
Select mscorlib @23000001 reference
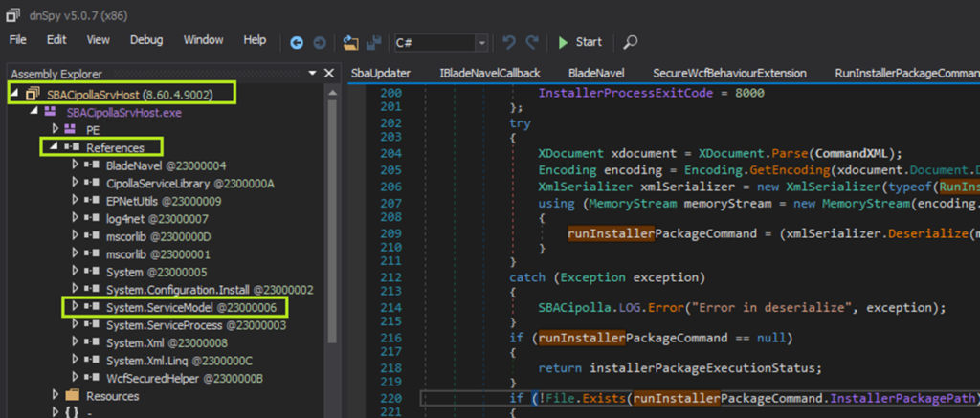point(158,255)
